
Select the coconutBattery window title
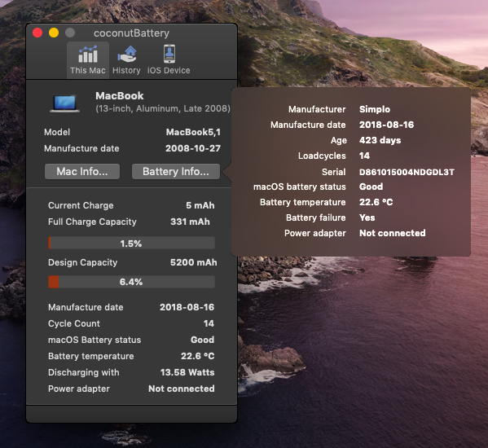coord(132,33)
